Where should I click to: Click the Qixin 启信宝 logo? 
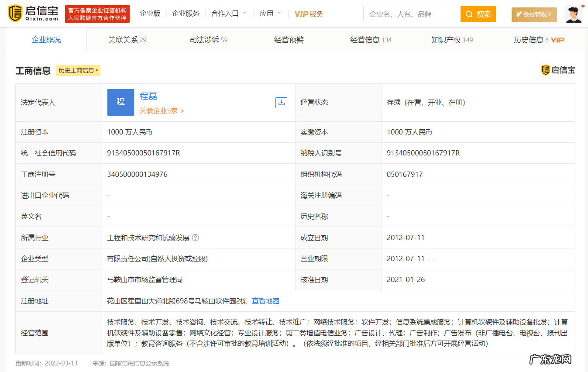pyautogui.click(x=30, y=14)
